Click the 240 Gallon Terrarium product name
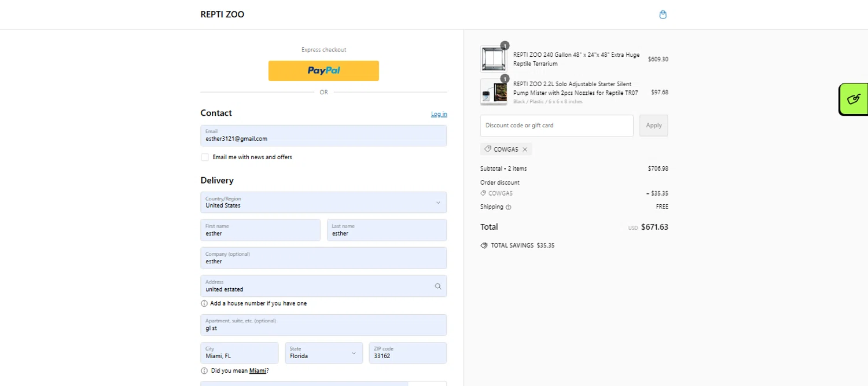868x386 pixels. pyautogui.click(x=576, y=59)
